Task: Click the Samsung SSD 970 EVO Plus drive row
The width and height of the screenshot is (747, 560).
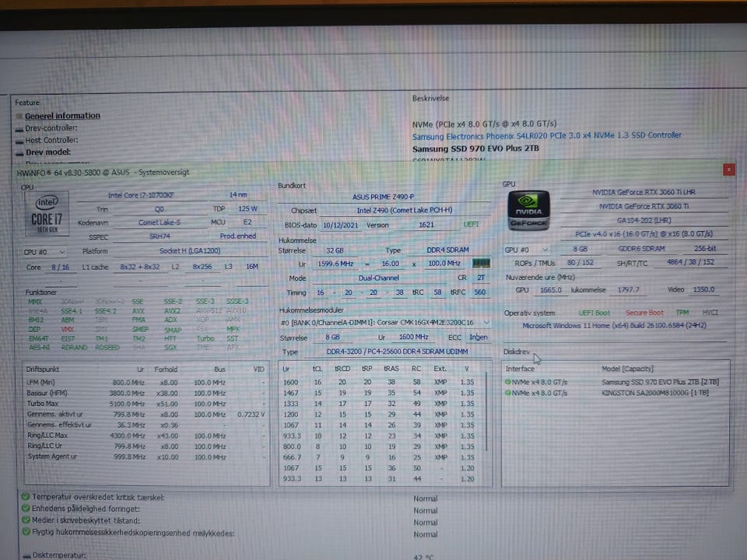Action: (x=614, y=382)
